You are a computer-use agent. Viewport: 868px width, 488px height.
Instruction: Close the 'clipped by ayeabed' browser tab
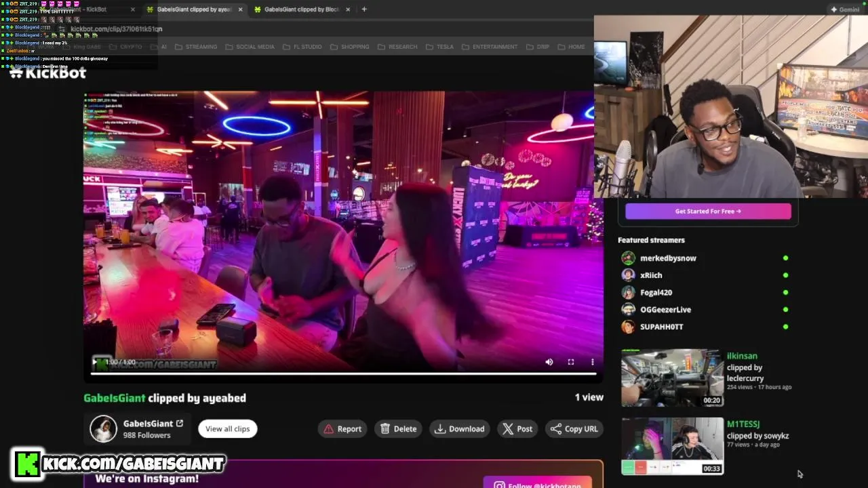click(x=240, y=9)
